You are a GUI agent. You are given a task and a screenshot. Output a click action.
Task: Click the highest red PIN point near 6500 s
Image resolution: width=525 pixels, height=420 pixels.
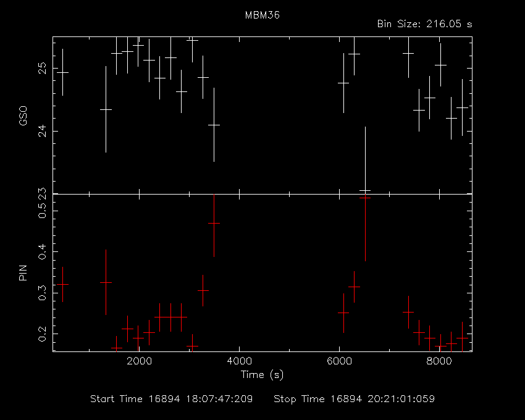[365, 198]
